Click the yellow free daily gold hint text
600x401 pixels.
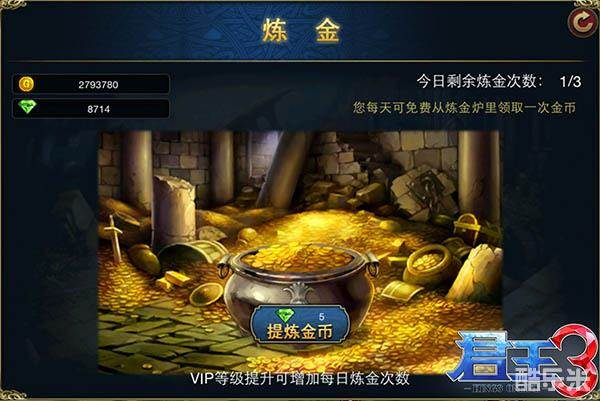[465, 108]
